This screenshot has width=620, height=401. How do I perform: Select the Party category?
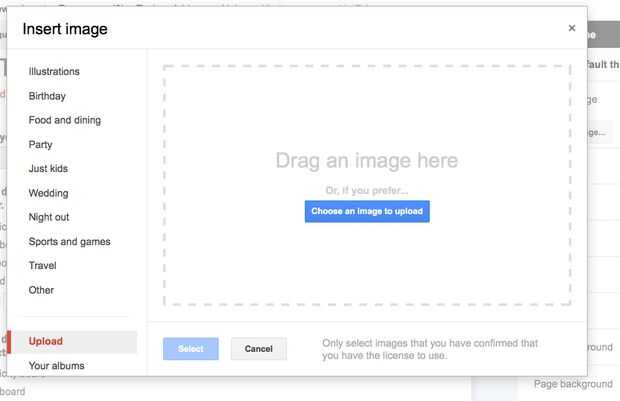pos(41,145)
